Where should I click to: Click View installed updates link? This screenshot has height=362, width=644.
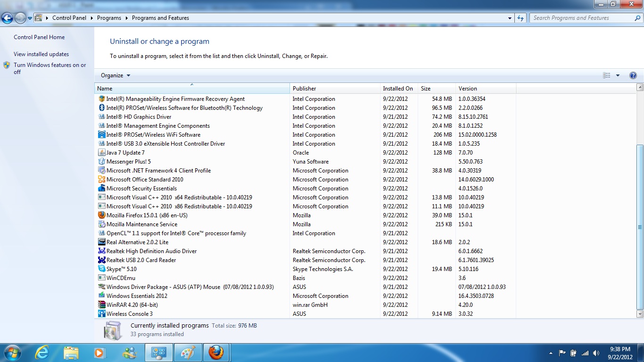(x=41, y=54)
